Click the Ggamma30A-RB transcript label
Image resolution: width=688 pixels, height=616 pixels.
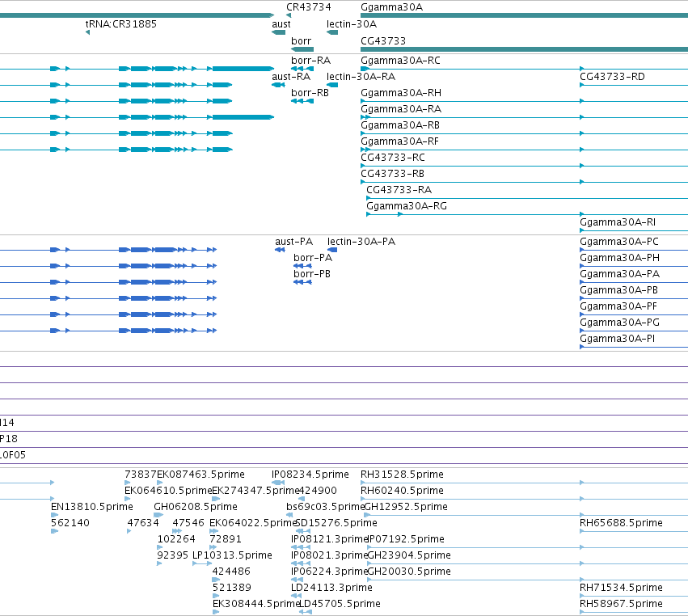pos(400,125)
